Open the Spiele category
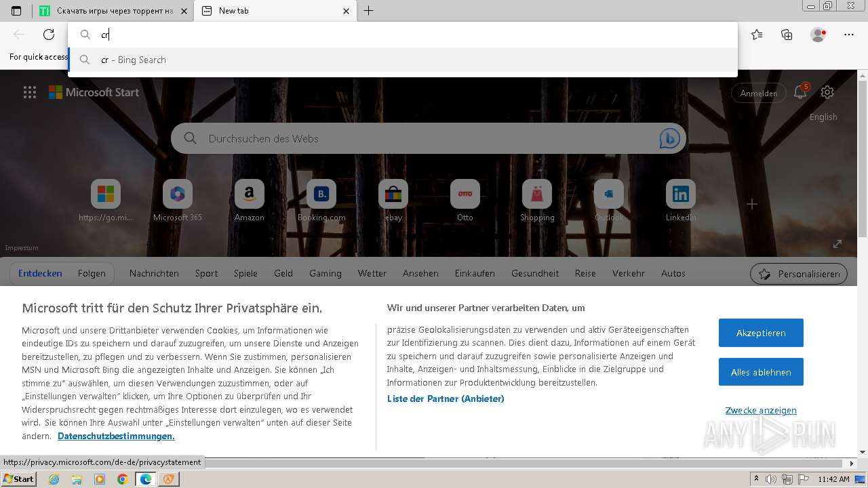Screen dimensions: 868x488 (245, 273)
